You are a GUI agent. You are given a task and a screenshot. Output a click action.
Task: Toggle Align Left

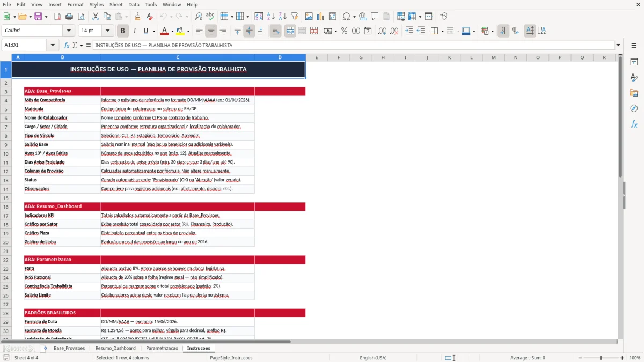[200, 31]
